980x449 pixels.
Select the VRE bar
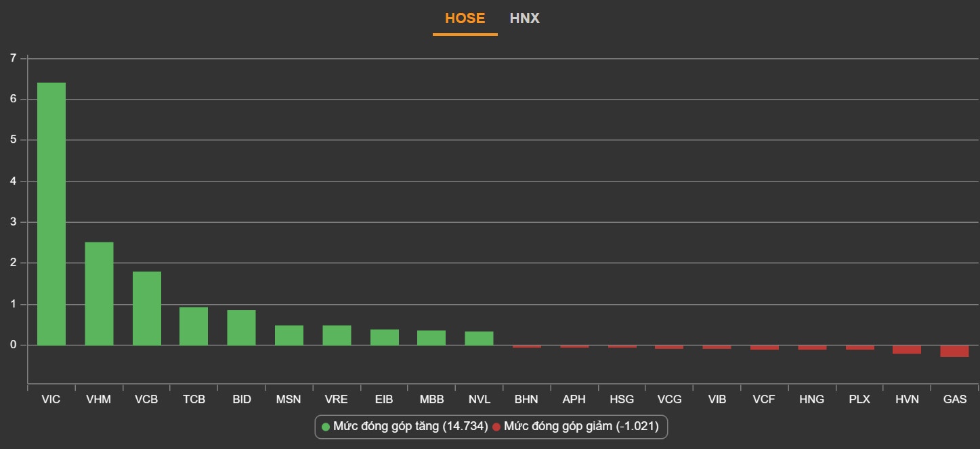337,335
